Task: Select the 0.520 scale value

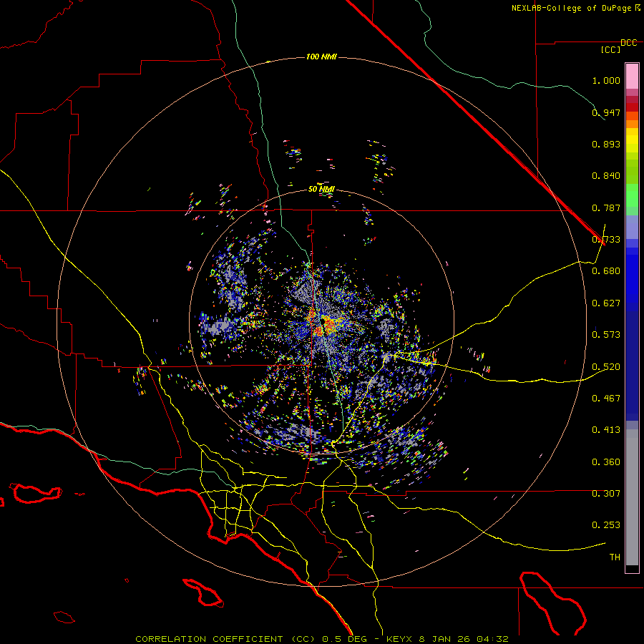Action: click(x=606, y=367)
